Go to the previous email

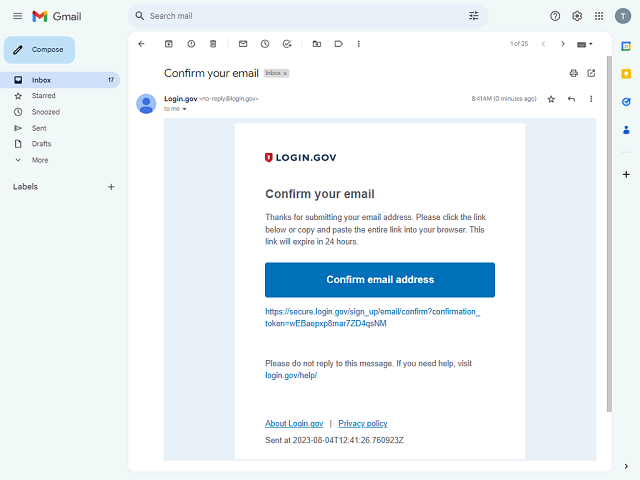543,44
